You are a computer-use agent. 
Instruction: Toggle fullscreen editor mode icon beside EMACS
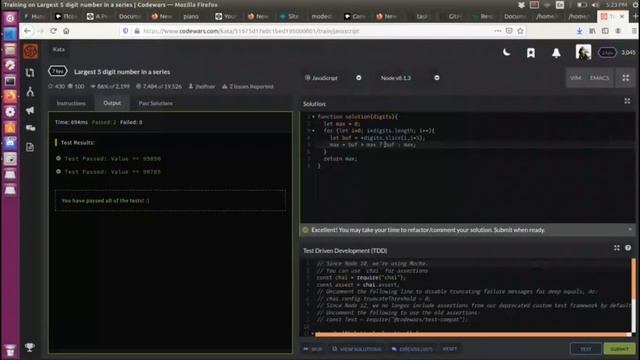point(625,78)
